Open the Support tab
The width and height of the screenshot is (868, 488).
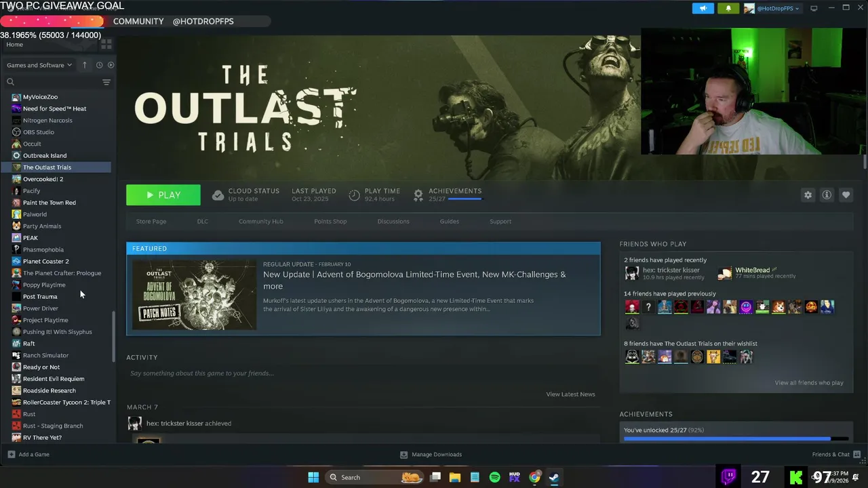pyautogui.click(x=500, y=222)
